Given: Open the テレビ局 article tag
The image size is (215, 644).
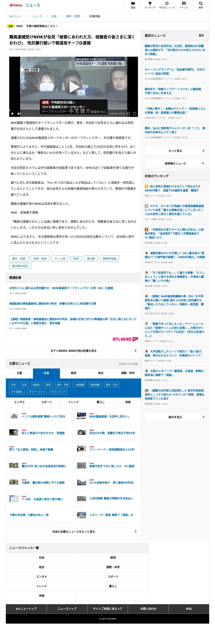Looking at the screenshot, I should [60, 258].
